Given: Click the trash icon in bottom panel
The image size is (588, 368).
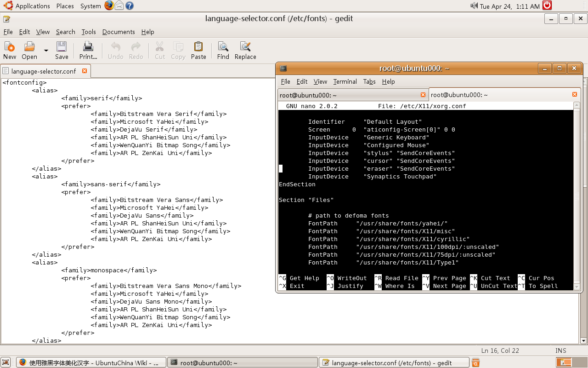Looking at the screenshot, I should (475, 362).
